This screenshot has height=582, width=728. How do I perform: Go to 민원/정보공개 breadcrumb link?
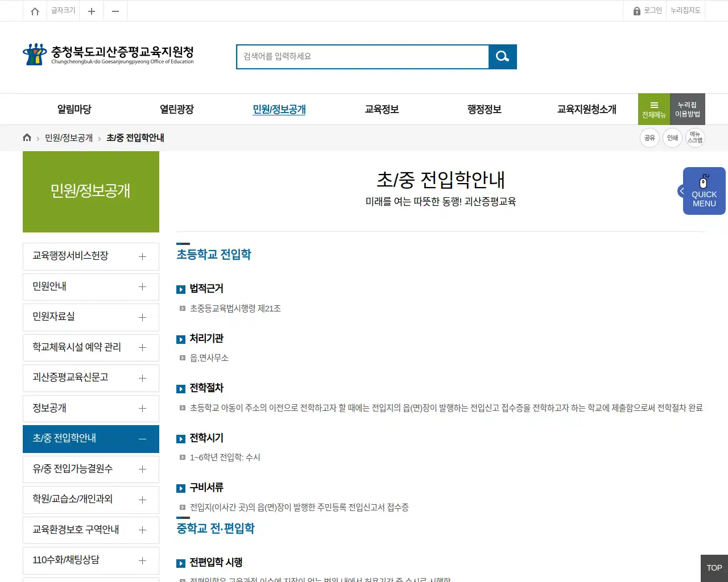tap(69, 138)
